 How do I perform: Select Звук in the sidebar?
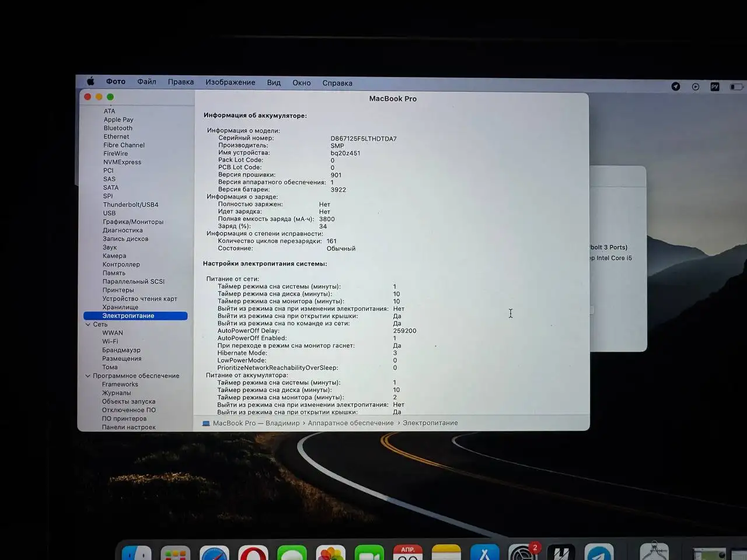coord(110,247)
